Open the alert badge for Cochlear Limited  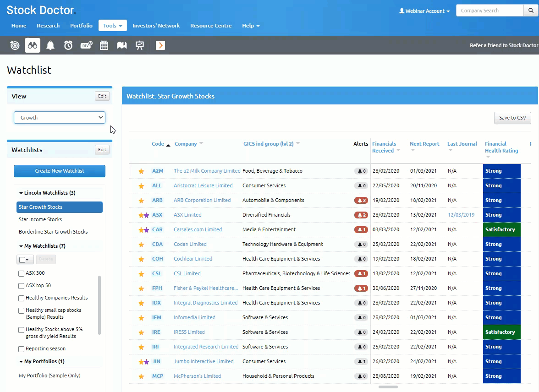361,259
